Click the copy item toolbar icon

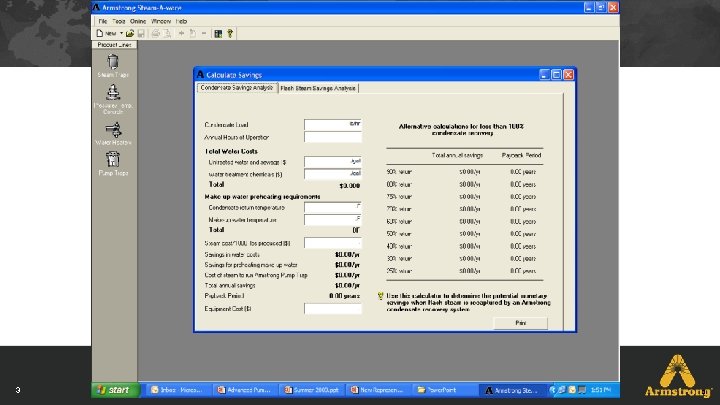point(193,34)
